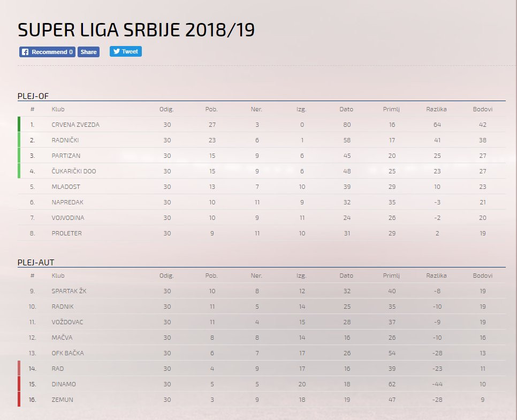Click the Facebook logo icon on Recommend

25,52
